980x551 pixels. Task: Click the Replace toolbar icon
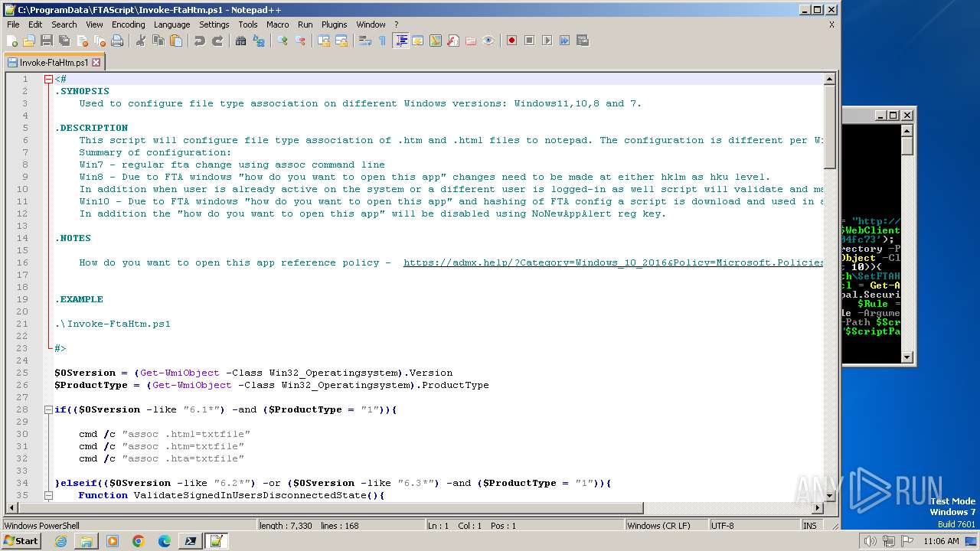tap(259, 41)
